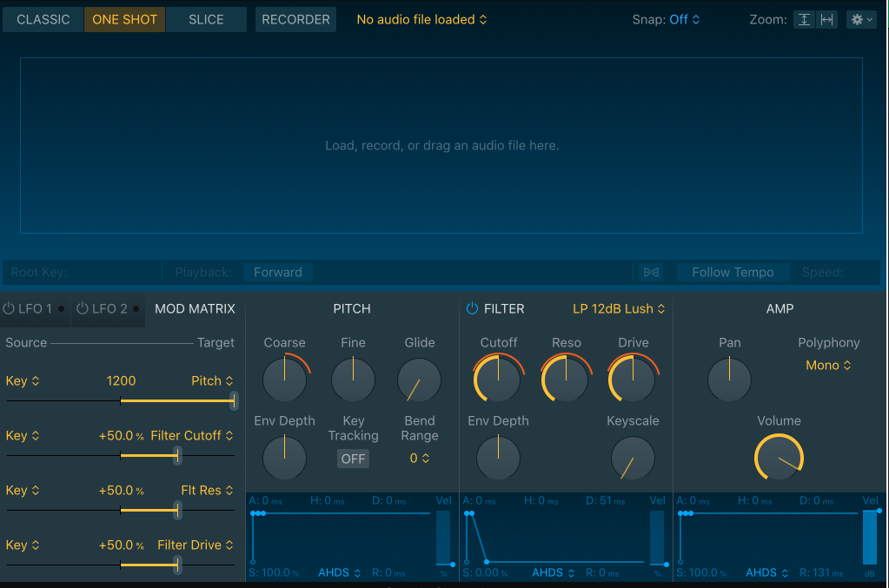Screen dimensions: 889x588
Task: Click the Flex mode icon beside Follow Tempo
Action: [x=651, y=273]
